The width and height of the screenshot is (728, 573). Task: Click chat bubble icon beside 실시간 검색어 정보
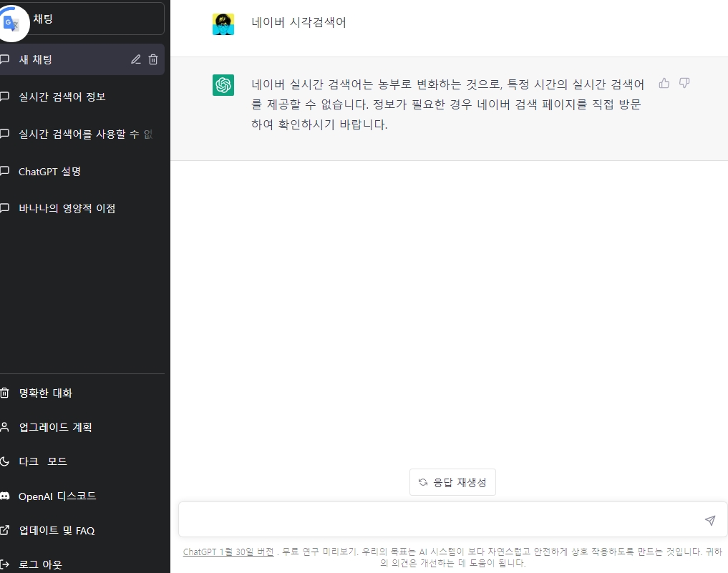(x=4, y=97)
